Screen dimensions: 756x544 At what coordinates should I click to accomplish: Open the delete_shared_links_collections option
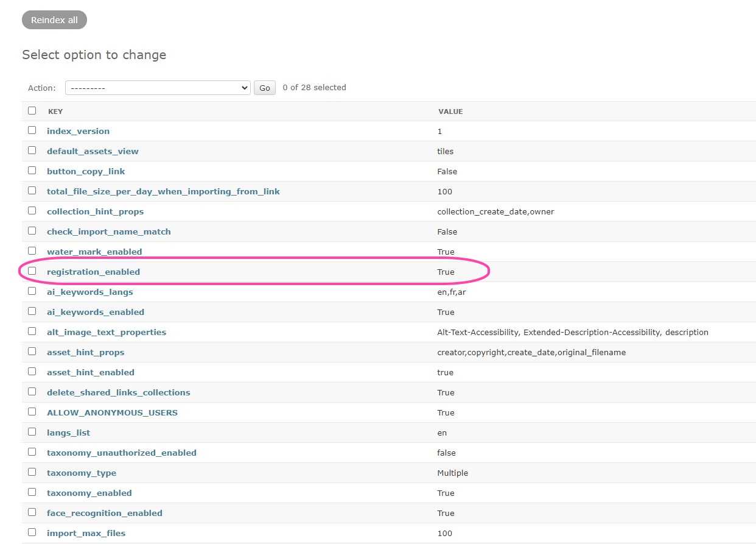[119, 392]
